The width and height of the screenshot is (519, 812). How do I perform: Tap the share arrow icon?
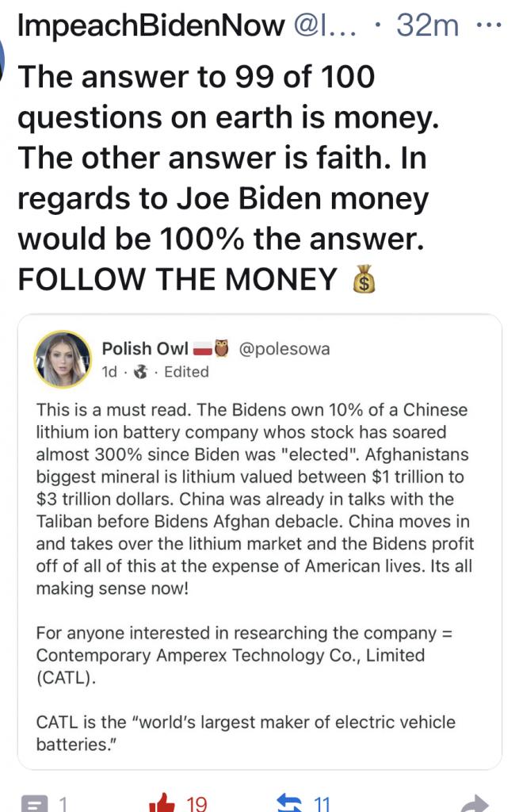[475, 804]
